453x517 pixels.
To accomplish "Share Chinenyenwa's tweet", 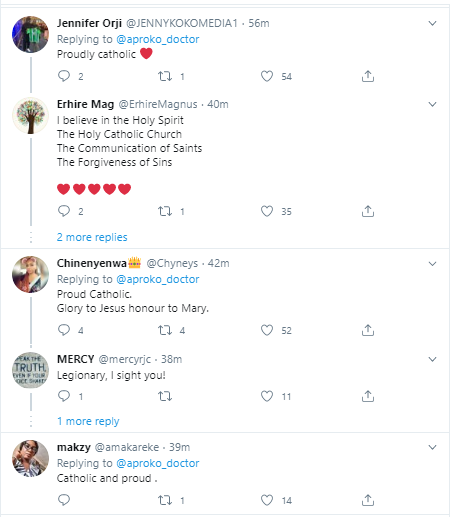I will pyautogui.click(x=368, y=330).
